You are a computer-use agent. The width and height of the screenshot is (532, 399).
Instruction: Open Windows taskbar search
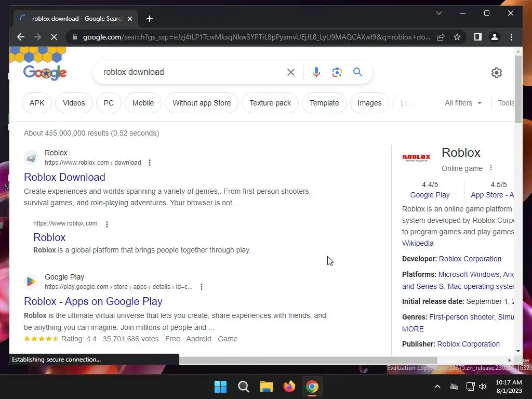[244, 387]
